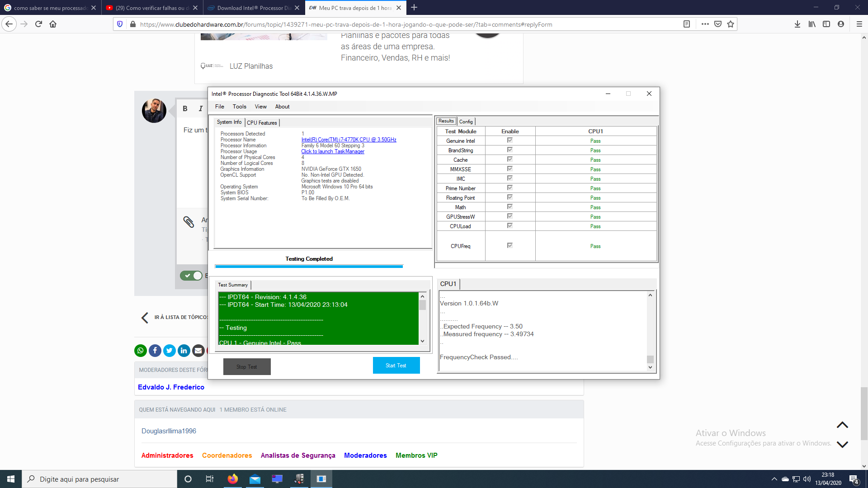Screen dimensions: 868x488
Task: Show the Firefox sidebar
Action: [826, 24]
